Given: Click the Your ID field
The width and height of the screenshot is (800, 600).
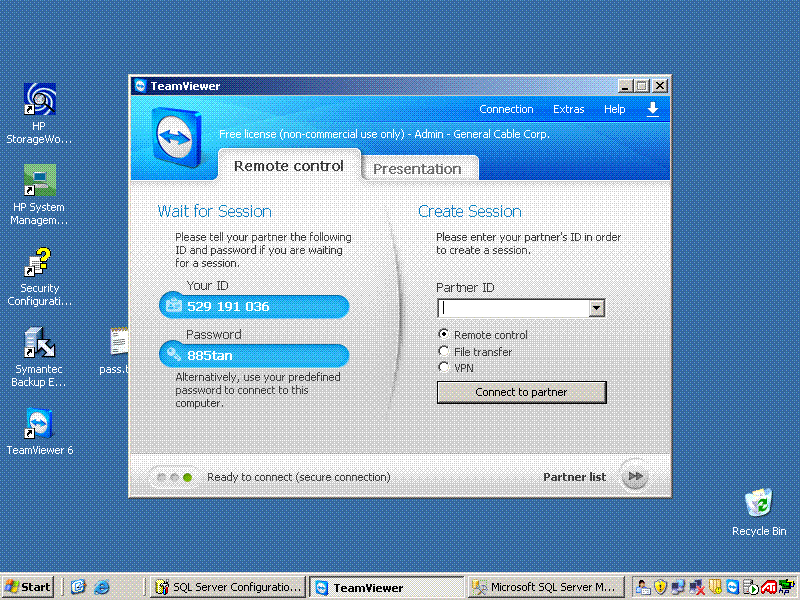Looking at the screenshot, I should click(x=254, y=306).
